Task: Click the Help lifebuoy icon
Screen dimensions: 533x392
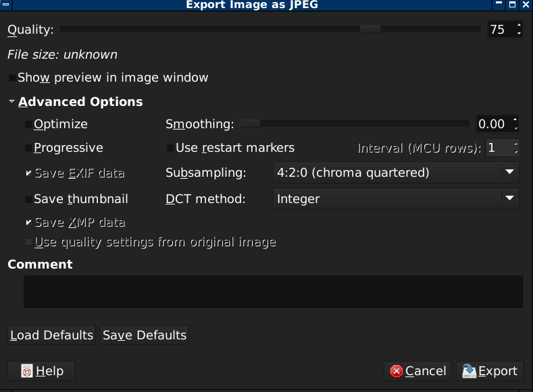Action: 27,371
